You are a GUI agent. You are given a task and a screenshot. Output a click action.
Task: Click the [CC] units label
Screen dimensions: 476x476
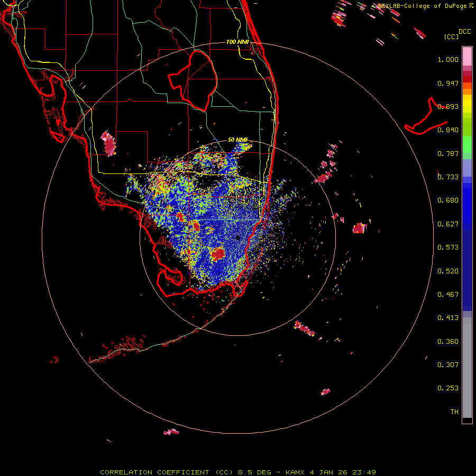pos(451,36)
